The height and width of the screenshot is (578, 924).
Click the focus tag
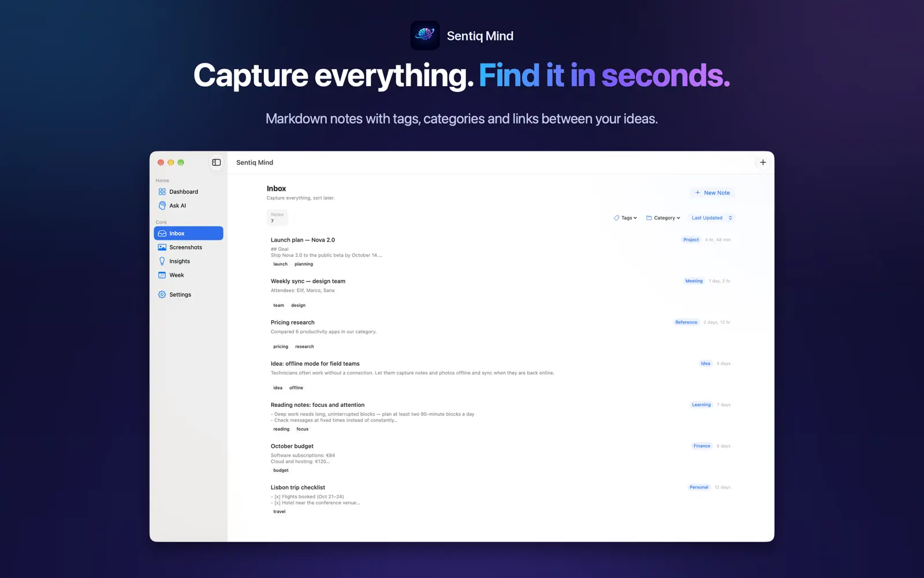click(303, 429)
